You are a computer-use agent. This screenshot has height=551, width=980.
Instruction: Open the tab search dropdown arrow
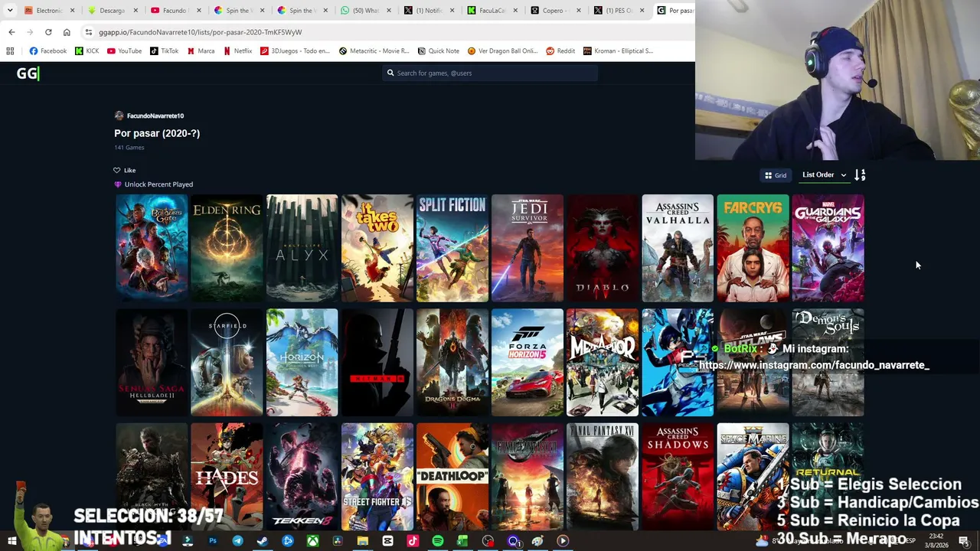pyautogui.click(x=10, y=11)
